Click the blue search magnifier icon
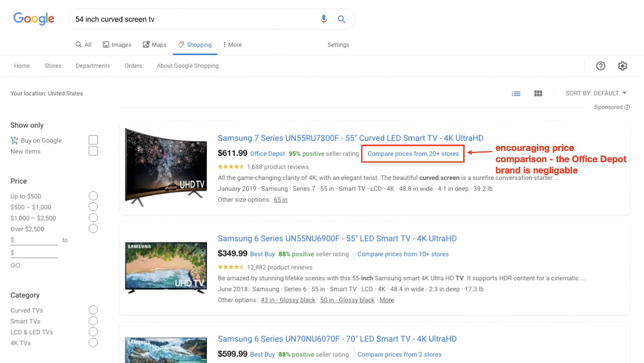The image size is (644, 363). point(342,19)
